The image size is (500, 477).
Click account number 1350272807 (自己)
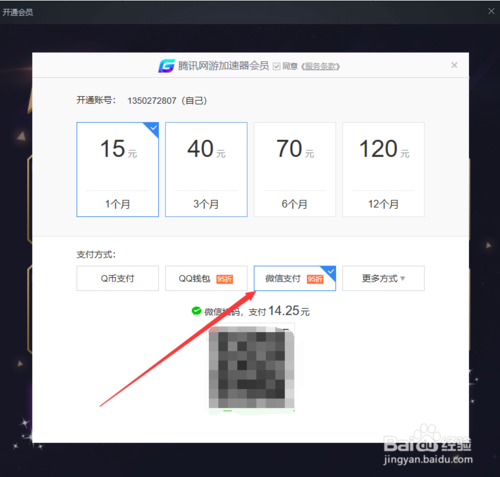pos(167,101)
